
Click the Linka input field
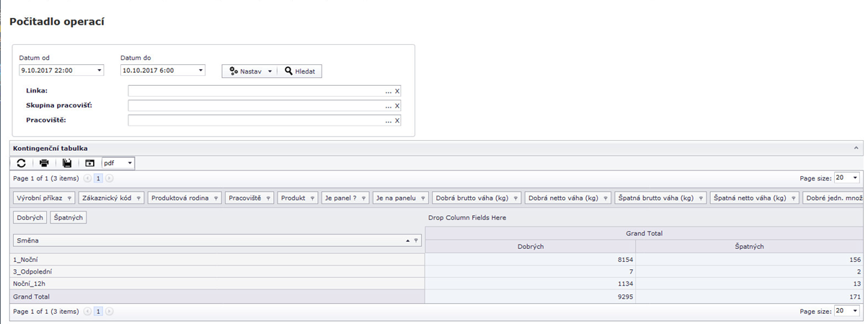coord(256,92)
